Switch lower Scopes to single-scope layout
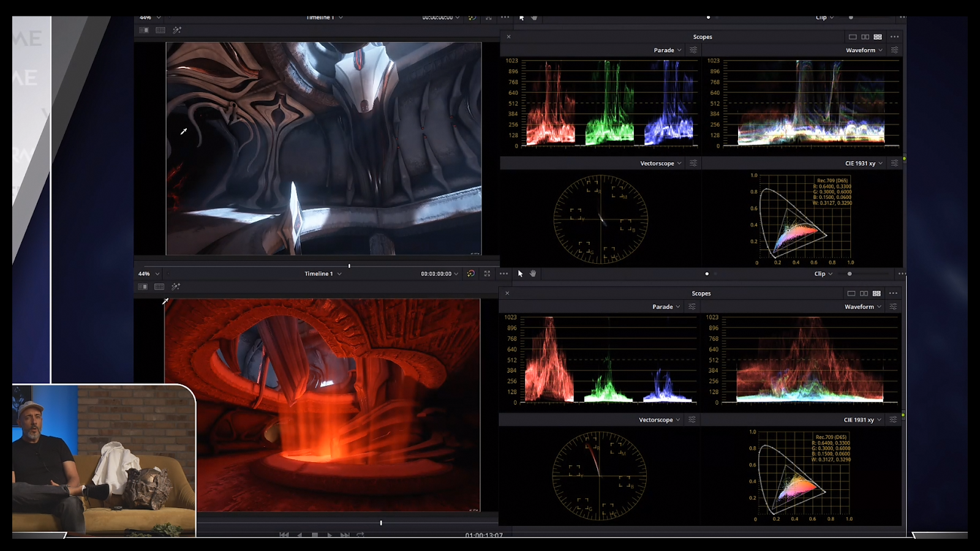The height and width of the screenshot is (551, 980). 851,293
